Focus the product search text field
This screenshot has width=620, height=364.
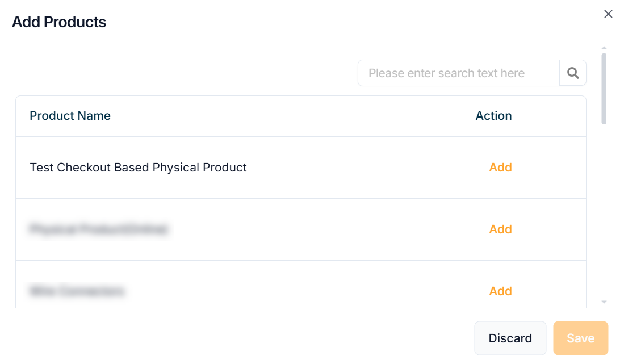(x=458, y=73)
